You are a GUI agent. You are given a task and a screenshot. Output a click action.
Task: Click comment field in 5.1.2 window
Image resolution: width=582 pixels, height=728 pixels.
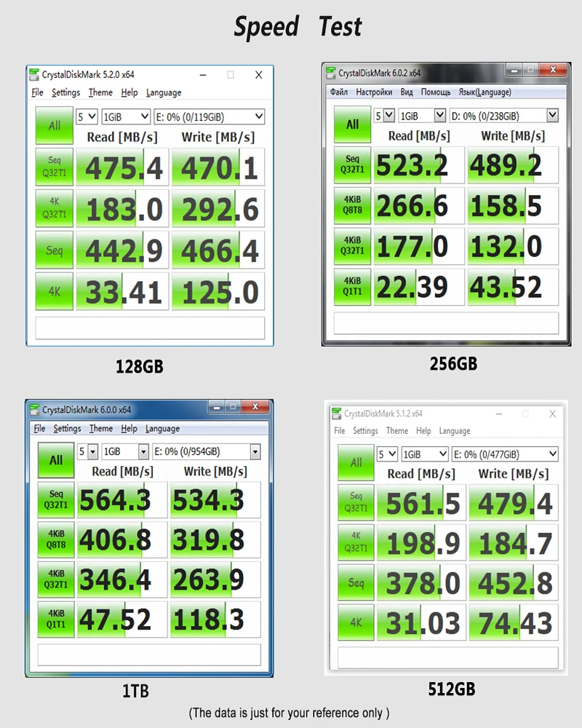[448, 657]
